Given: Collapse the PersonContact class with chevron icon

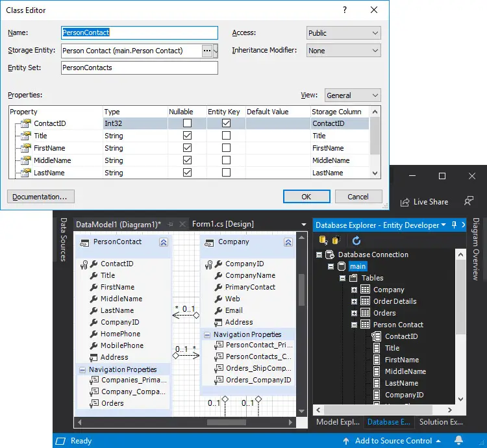Looking at the screenshot, I should (164, 242).
